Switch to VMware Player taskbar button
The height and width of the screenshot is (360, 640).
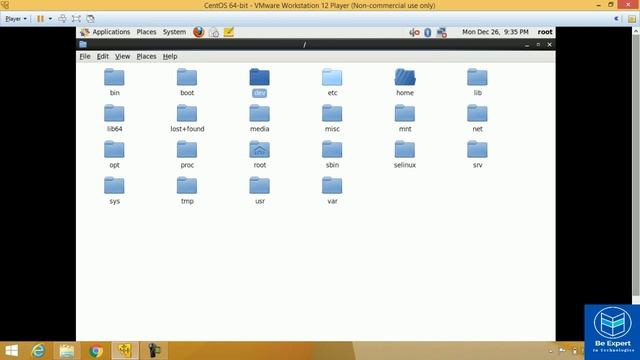click(x=124, y=351)
